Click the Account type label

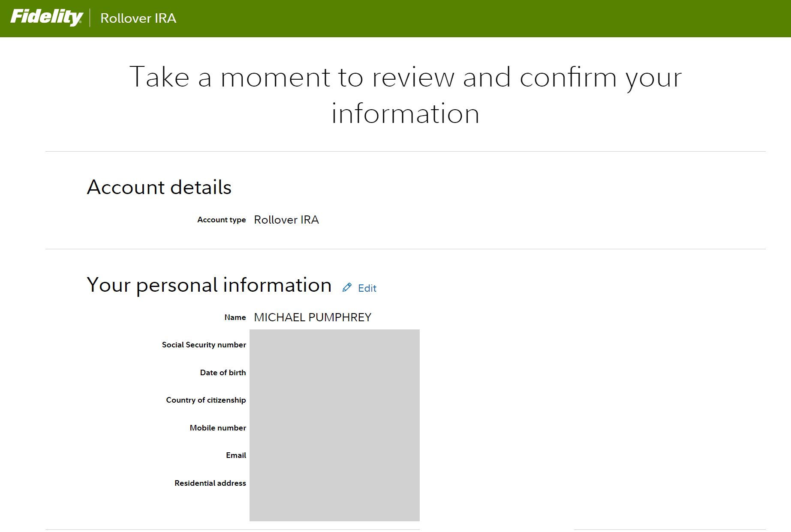[x=221, y=220]
